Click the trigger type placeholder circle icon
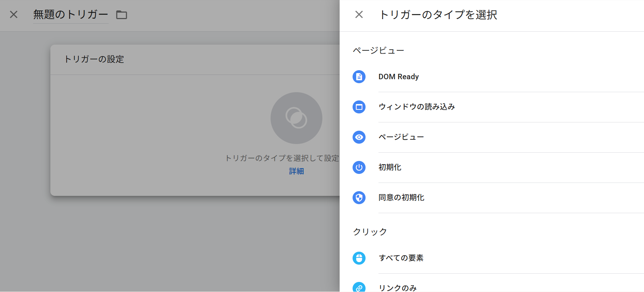Viewport: 644px width, 292px height. tap(296, 118)
